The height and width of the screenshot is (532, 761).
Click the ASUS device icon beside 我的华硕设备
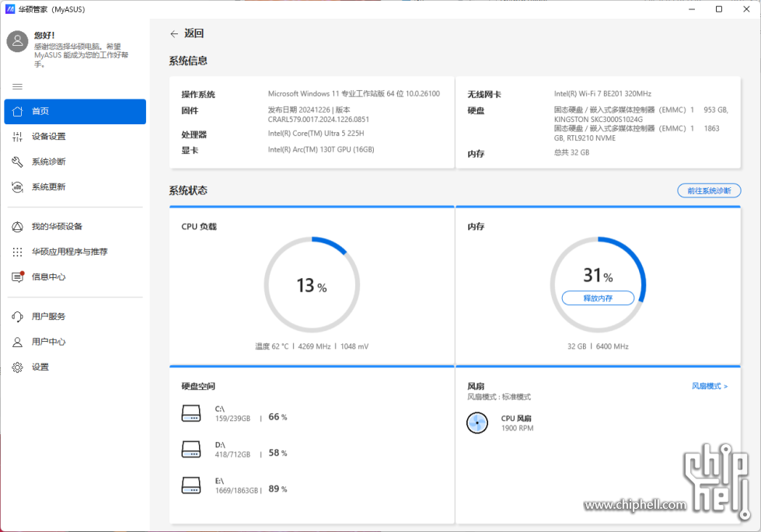click(17, 227)
